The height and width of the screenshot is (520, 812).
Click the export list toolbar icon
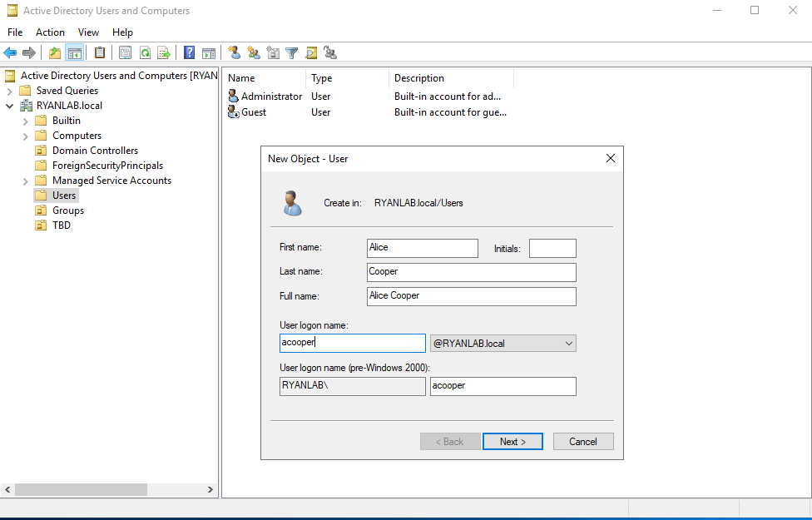(163, 52)
